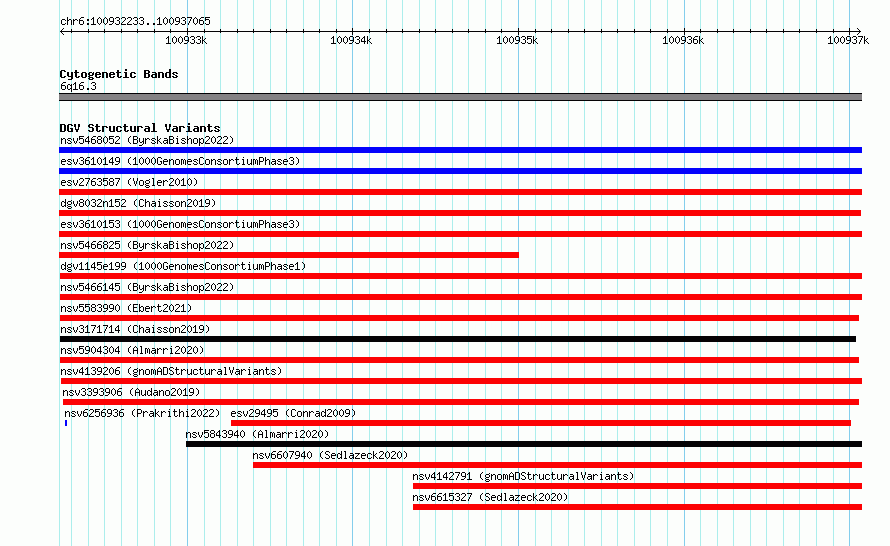Screen dimensions: 890x546
Task: Open the nsv3171714 (Chaisson2019) label
Action: pos(135,329)
